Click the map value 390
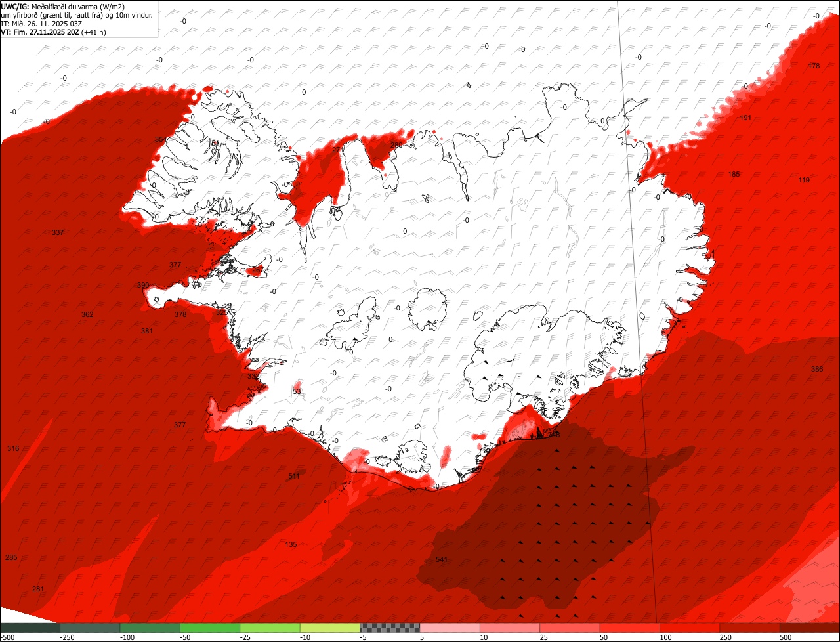The width and height of the screenshot is (840, 642). 143,285
